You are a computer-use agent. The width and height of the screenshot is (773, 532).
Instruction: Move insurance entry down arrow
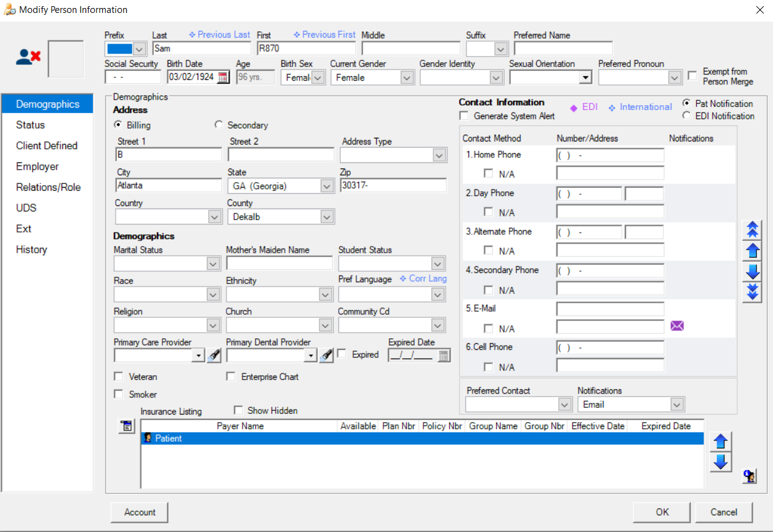[721, 462]
